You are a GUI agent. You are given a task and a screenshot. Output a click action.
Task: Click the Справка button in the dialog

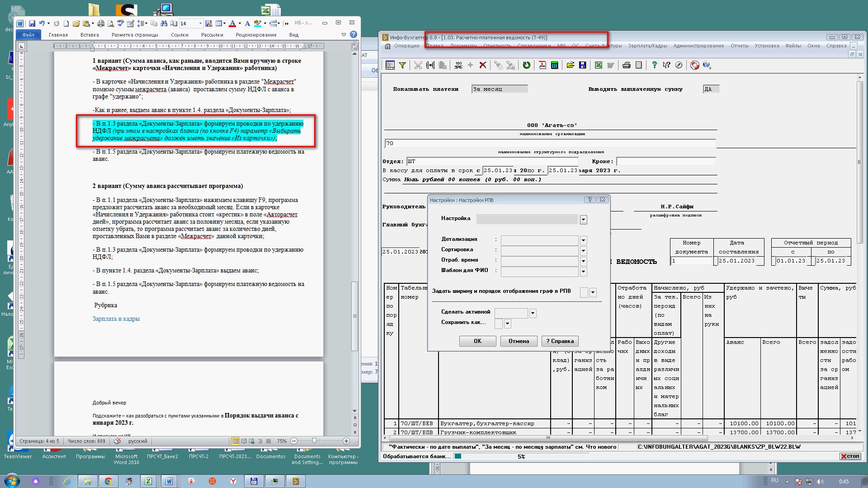560,341
